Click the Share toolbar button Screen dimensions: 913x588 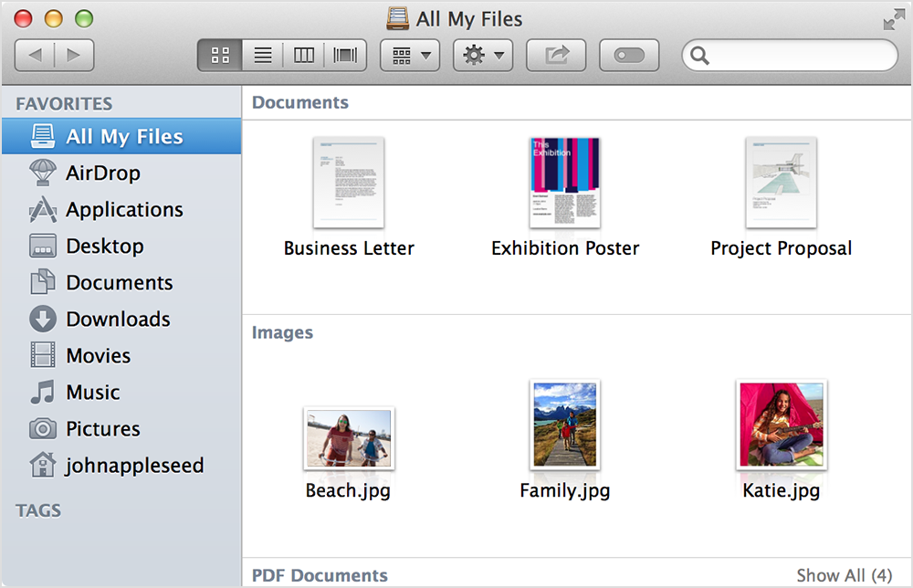pos(556,56)
